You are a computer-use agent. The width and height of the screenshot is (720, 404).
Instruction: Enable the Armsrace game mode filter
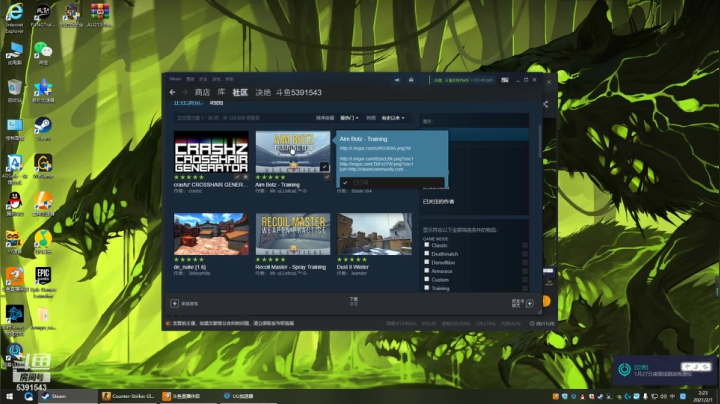[x=427, y=271]
